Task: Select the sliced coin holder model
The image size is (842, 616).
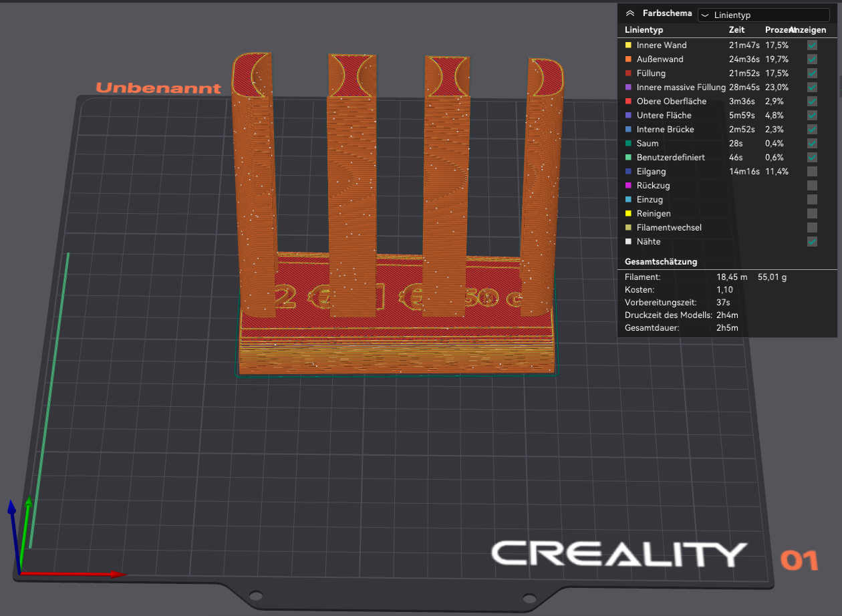Action: pyautogui.click(x=397, y=220)
